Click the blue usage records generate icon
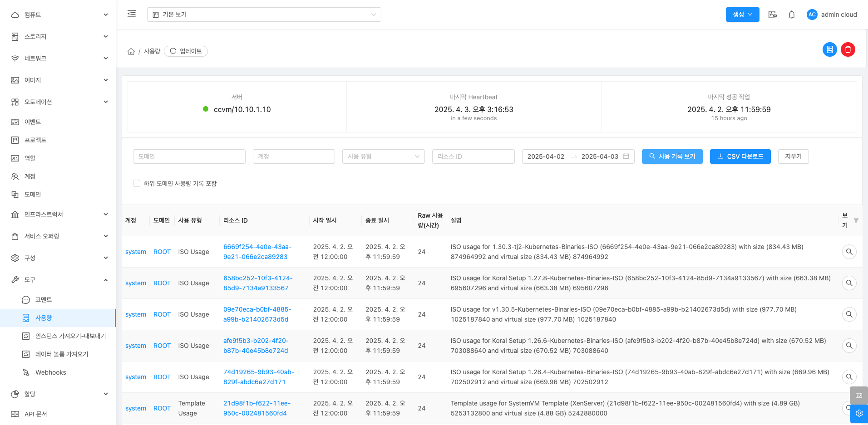The image size is (868, 425). (x=829, y=49)
